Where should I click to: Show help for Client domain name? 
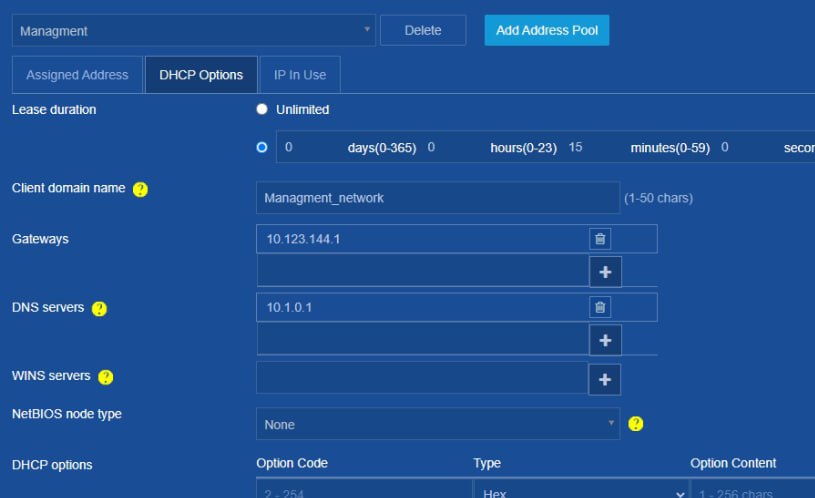(140, 189)
